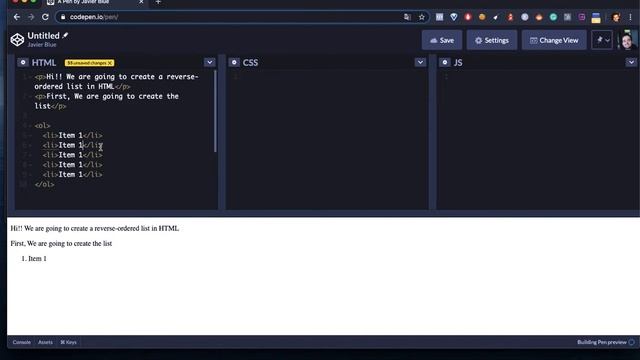Save the pen

[442, 40]
